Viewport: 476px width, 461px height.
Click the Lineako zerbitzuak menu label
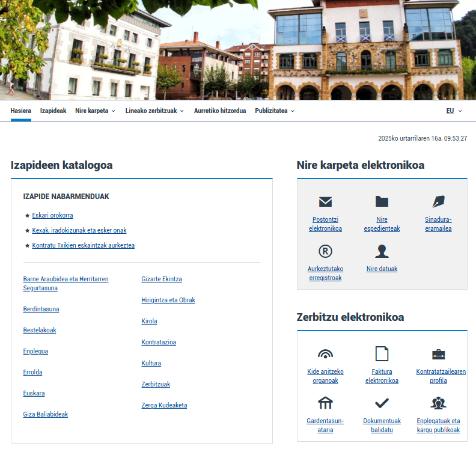[x=151, y=111]
